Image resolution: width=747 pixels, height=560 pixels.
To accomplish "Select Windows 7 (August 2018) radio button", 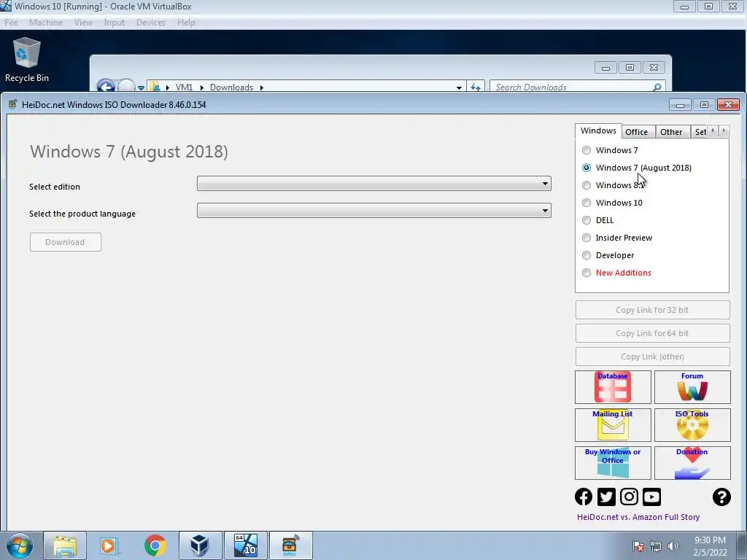I will click(587, 168).
